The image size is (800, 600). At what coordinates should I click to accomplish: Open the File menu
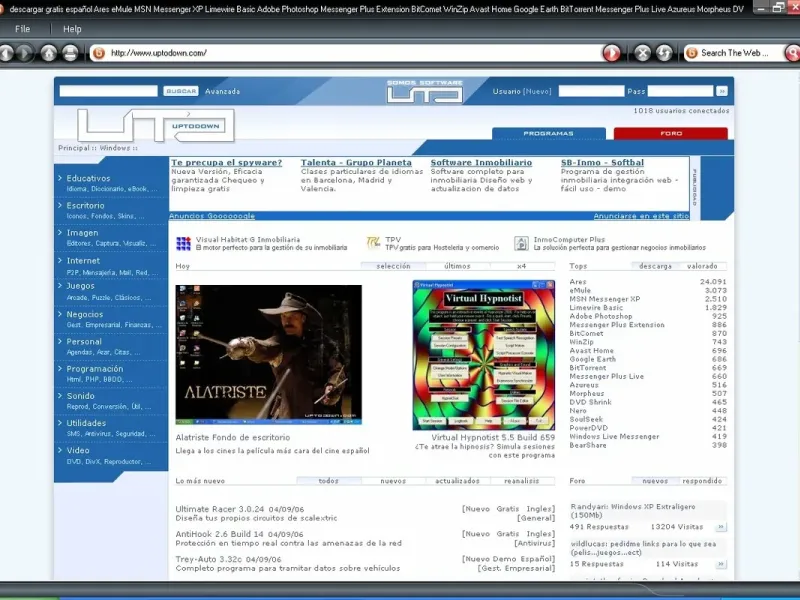pyautogui.click(x=22, y=29)
